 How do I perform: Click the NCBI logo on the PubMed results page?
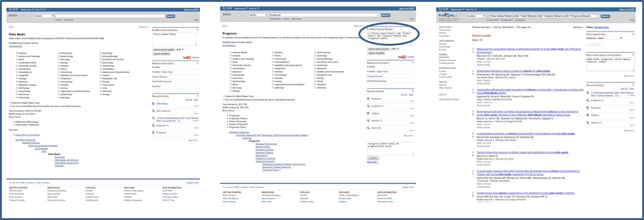tap(443, 8)
